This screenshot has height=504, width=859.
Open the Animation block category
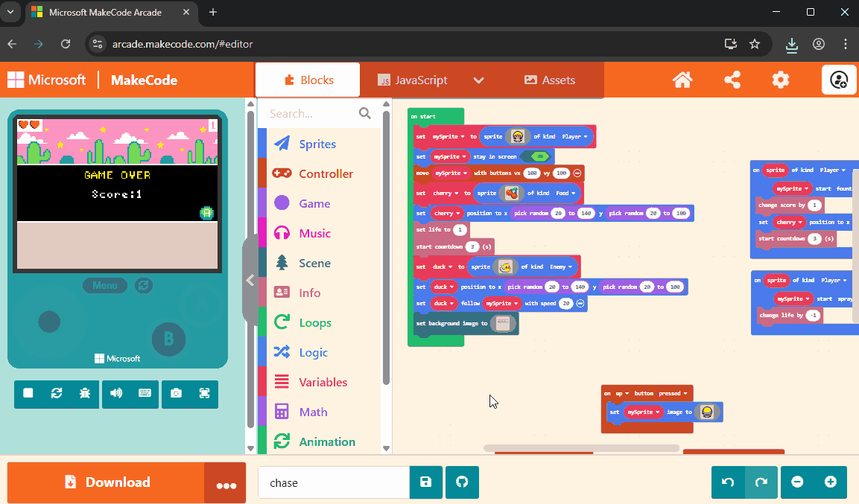(319, 441)
